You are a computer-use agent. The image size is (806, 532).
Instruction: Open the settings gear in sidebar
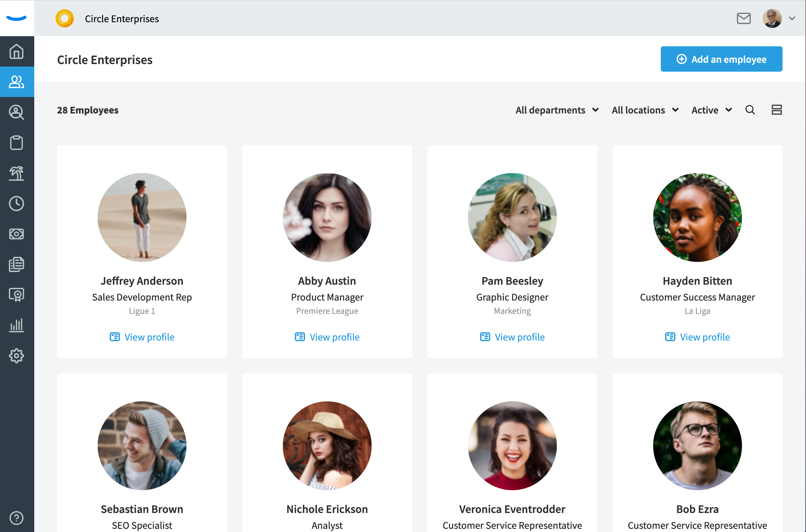tap(16, 356)
